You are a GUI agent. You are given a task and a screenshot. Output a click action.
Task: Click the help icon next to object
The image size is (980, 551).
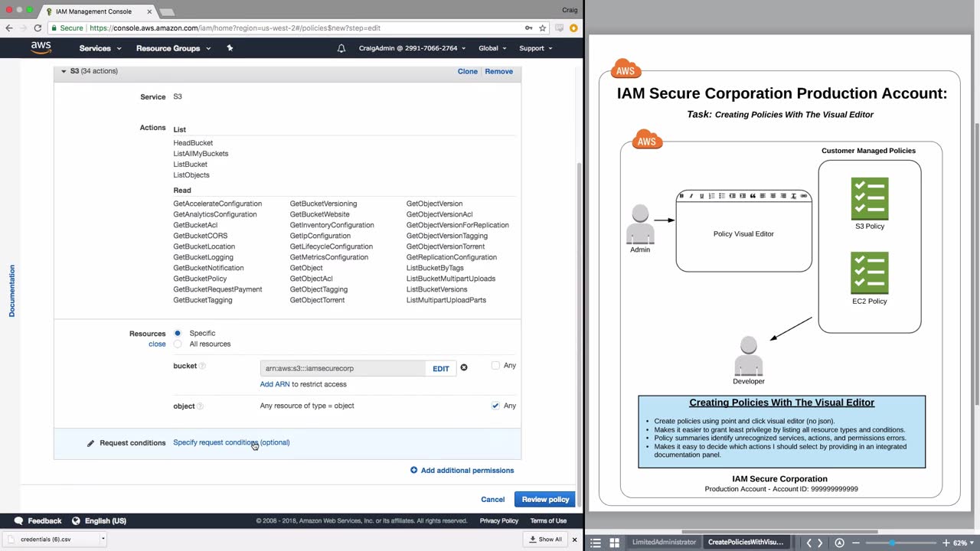(x=200, y=406)
